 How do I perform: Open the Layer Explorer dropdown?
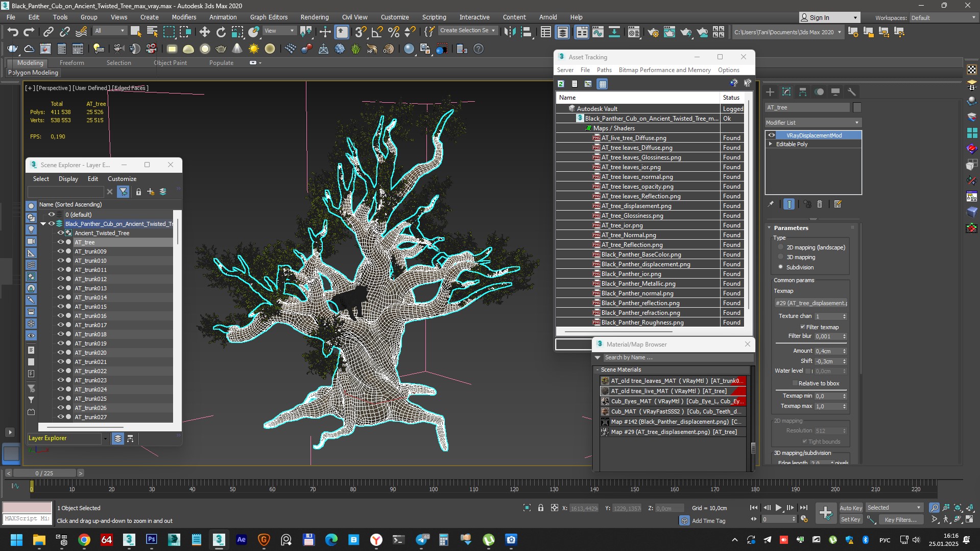[x=105, y=439]
